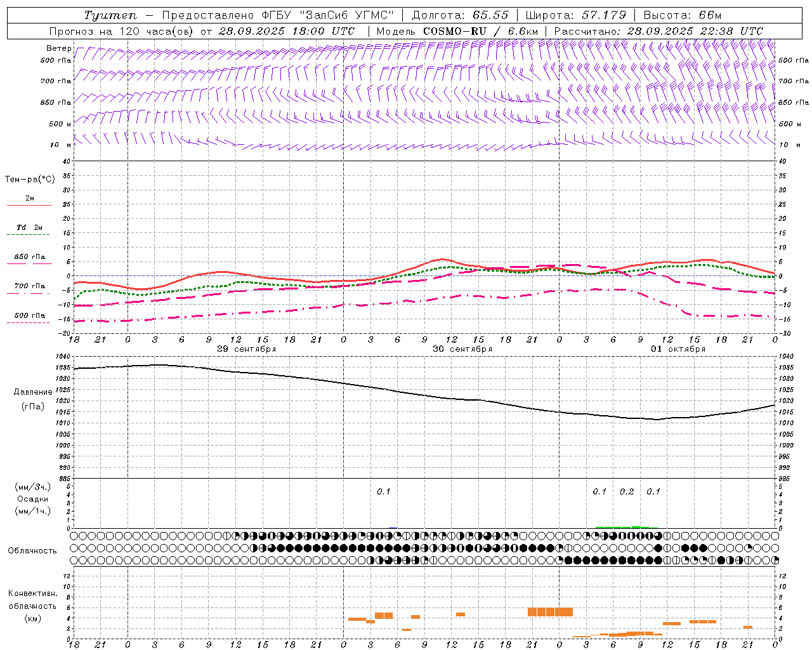Click the (мм/3ч.) precipitation unit label
812x650 pixels.
[x=32, y=487]
